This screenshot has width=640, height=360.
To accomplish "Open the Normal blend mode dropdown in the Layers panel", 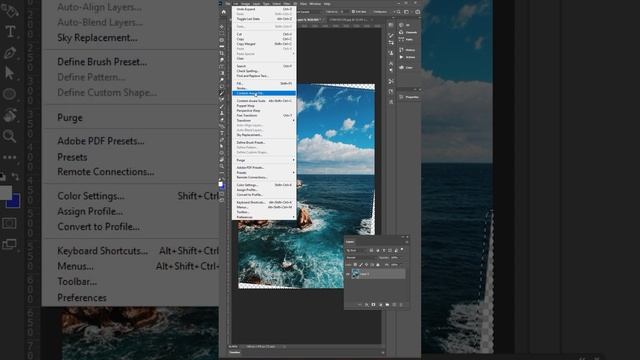I will (361, 258).
